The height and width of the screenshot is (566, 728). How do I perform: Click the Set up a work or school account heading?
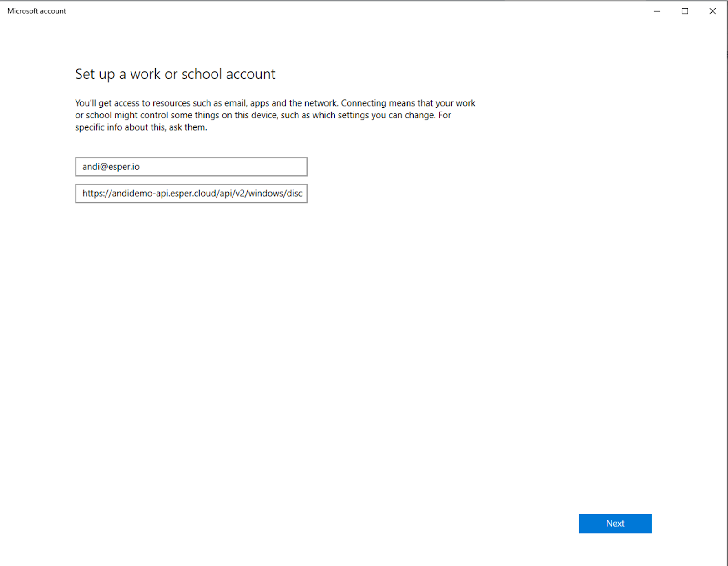pos(175,74)
